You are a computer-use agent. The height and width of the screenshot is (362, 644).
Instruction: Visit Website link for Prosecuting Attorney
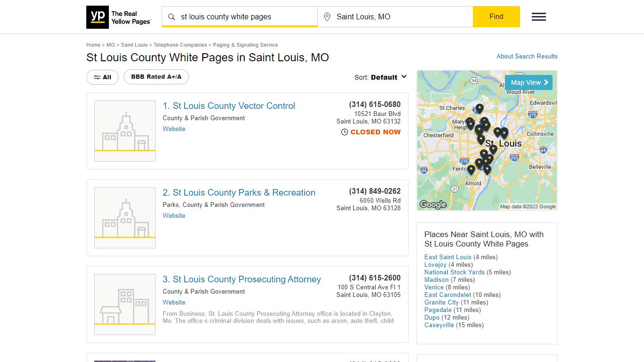click(x=174, y=302)
